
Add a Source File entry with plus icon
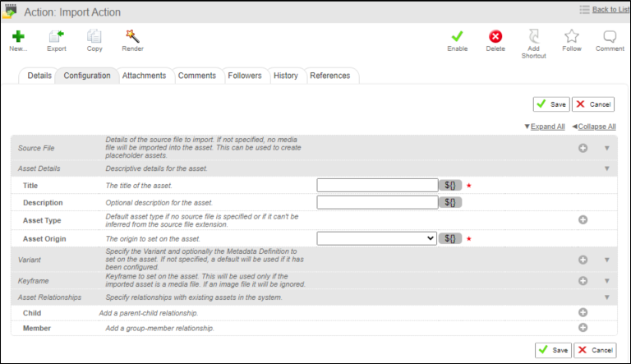pyautogui.click(x=583, y=148)
